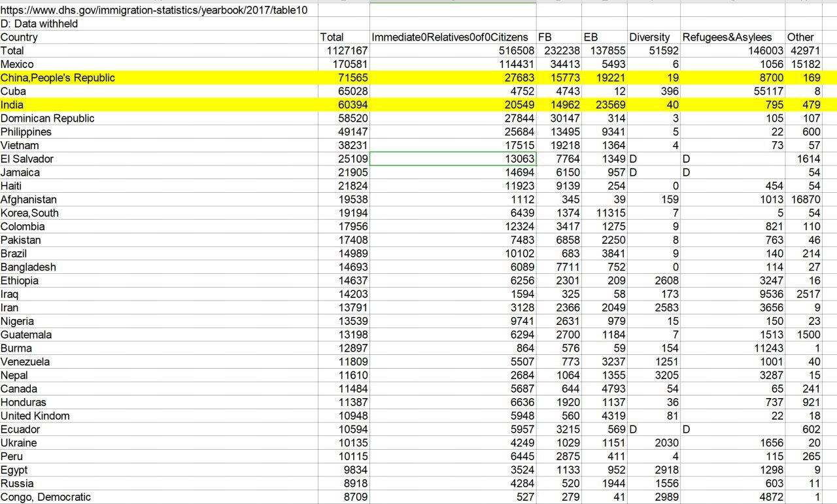Select the DHS yearbook URL cell

point(159,10)
